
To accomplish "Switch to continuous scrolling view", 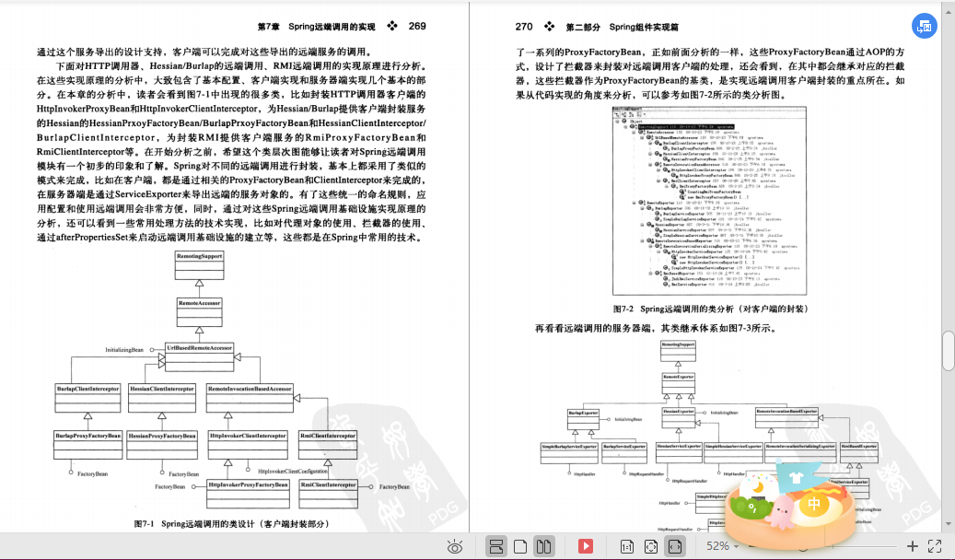I will click(496, 546).
